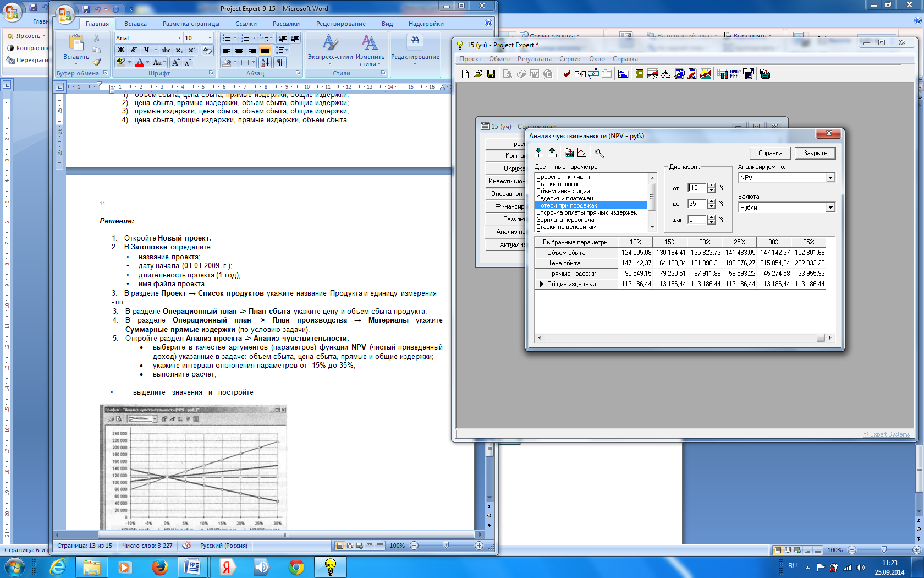Open balance scales icon in toolbar
This screenshot has width=924, height=578.
click(x=665, y=74)
